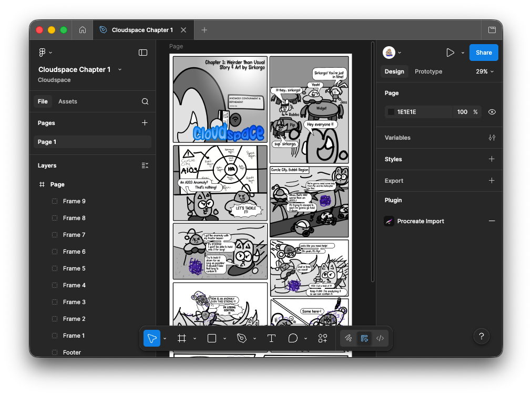
Task: Switch to Dev Mode toggle
Action: pyautogui.click(x=380, y=338)
